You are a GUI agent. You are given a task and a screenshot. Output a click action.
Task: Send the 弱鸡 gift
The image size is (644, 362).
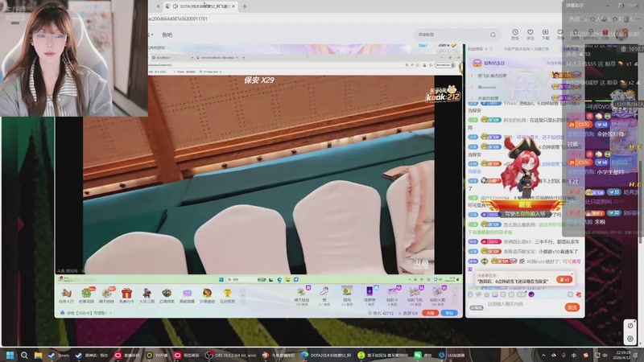point(347,295)
